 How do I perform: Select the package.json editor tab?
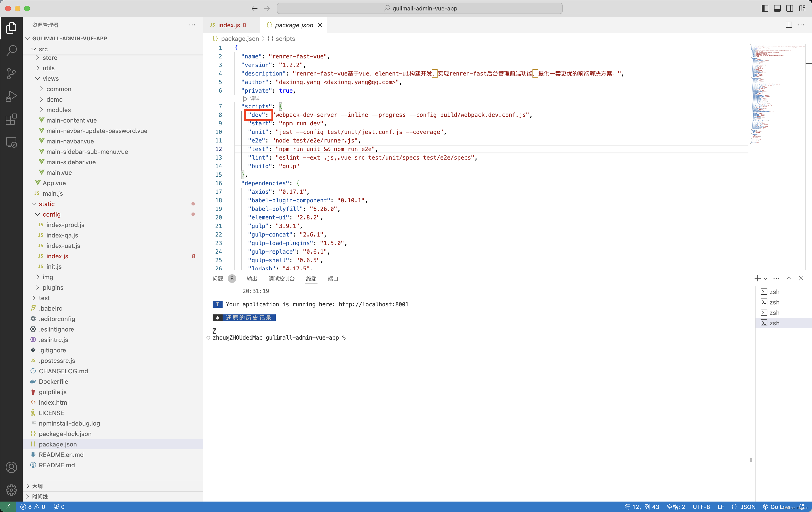point(294,25)
